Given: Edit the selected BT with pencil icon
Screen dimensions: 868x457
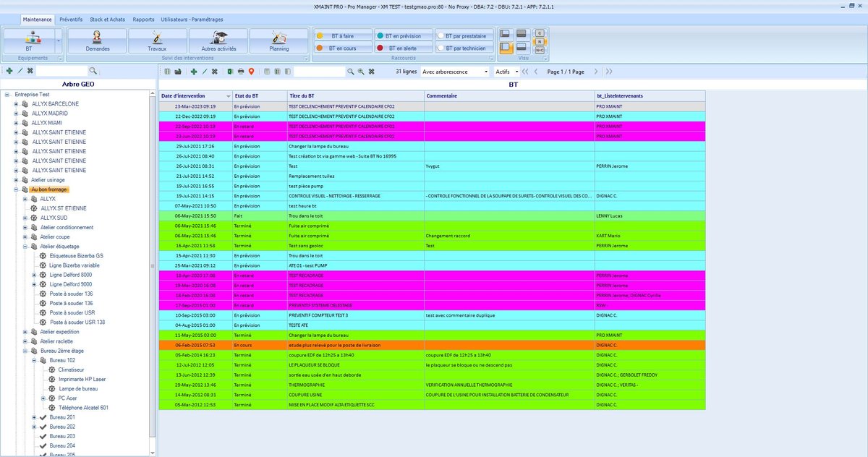Looking at the screenshot, I should pos(205,72).
